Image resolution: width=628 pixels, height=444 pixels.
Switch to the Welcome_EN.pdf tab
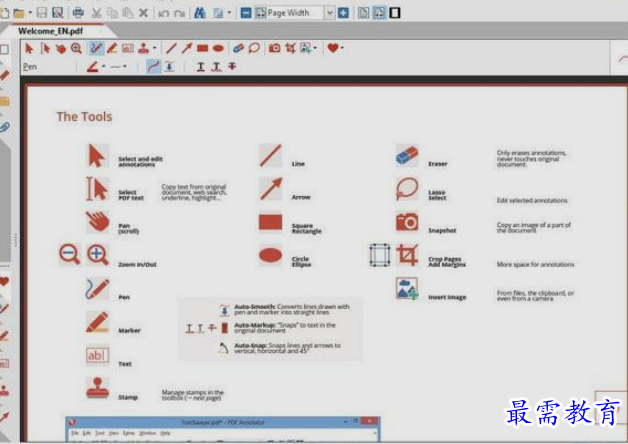tap(50, 31)
